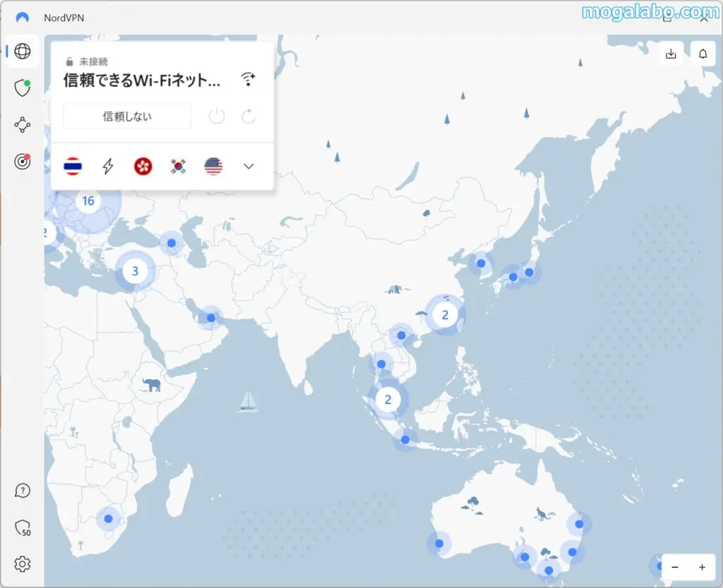Open the globe map view in sidebar
The width and height of the screenshot is (723, 588).
click(23, 52)
